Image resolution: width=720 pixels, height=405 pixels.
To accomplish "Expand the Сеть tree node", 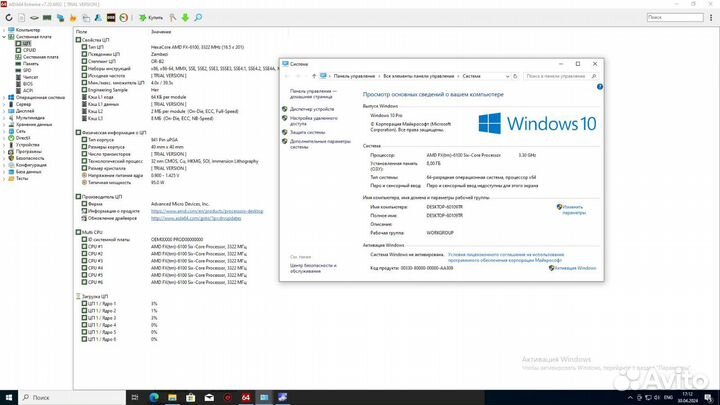I will pos(4,131).
